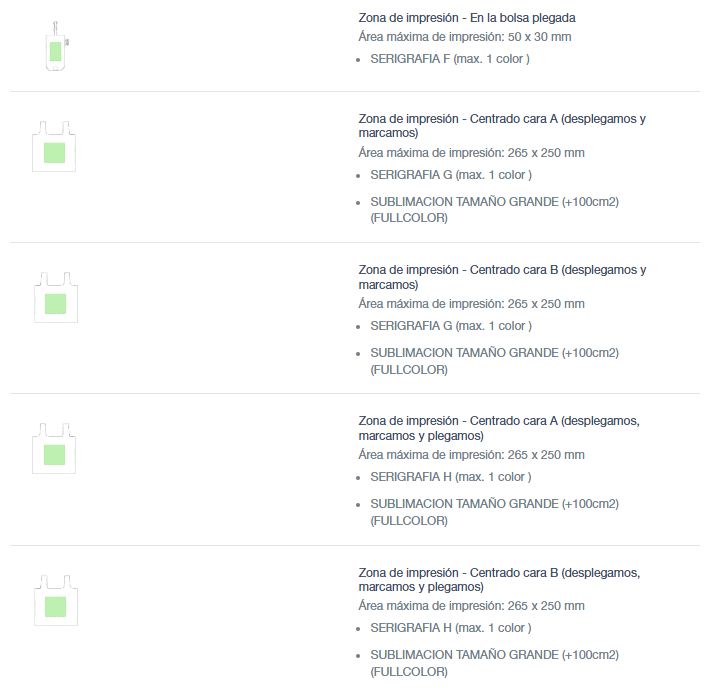Open bag image for cara A (desplegamos, marcamos y plegamos)

pos(55,450)
